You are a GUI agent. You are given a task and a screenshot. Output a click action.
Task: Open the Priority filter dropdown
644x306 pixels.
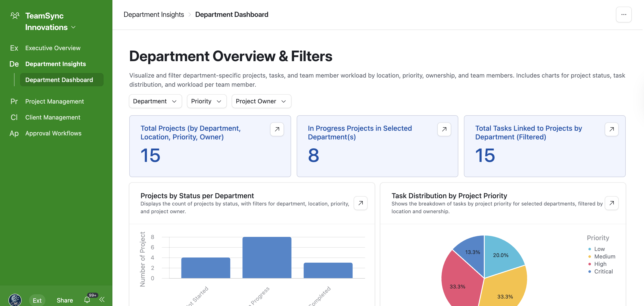207,101
